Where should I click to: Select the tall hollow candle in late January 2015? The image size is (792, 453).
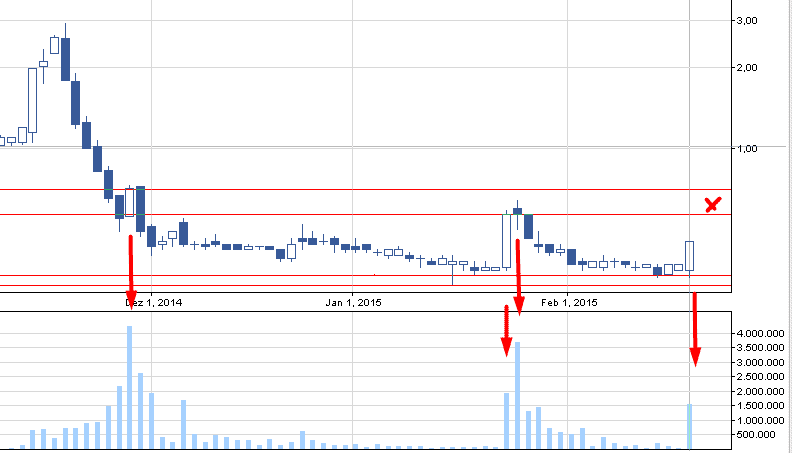[x=506, y=241]
